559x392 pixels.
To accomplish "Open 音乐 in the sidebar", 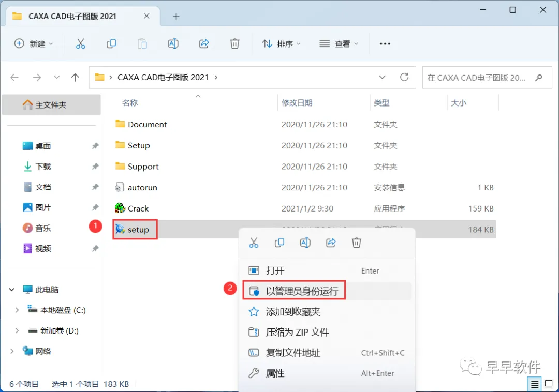I will click(x=43, y=228).
